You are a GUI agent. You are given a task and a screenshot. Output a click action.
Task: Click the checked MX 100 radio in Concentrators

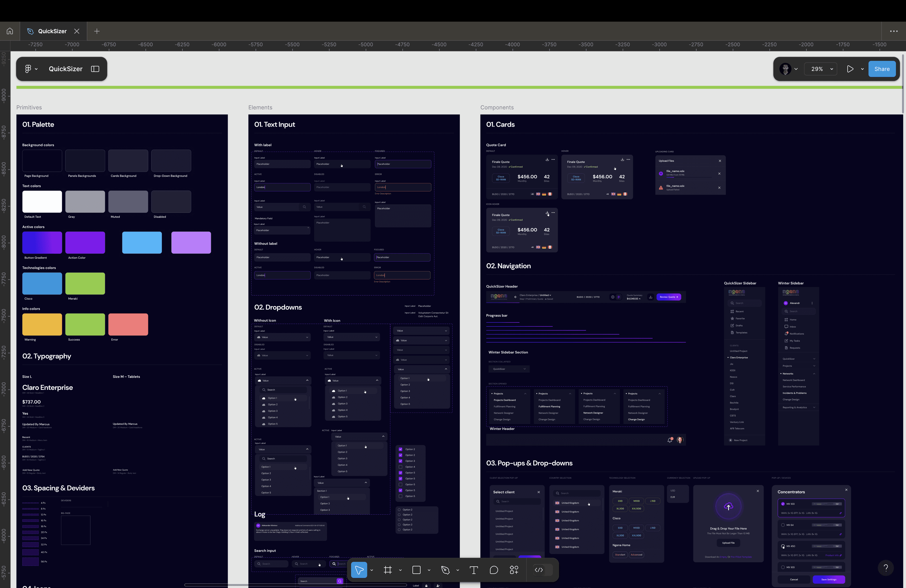point(783,504)
